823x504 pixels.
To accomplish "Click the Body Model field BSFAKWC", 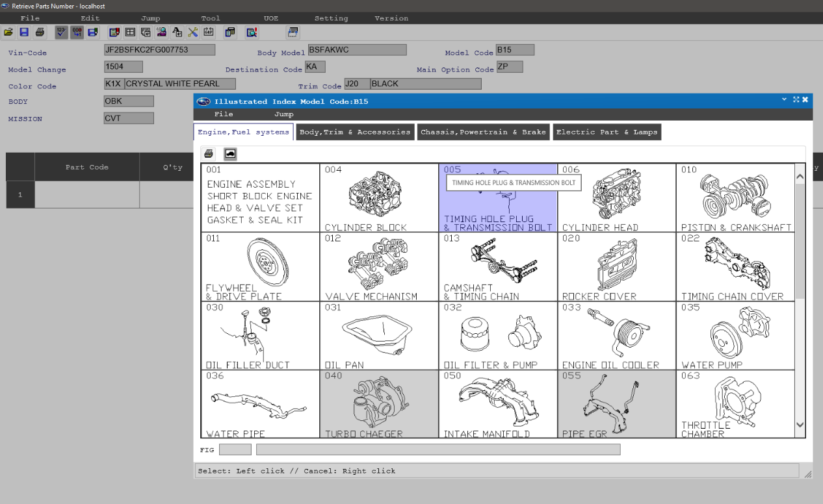I will tap(358, 50).
